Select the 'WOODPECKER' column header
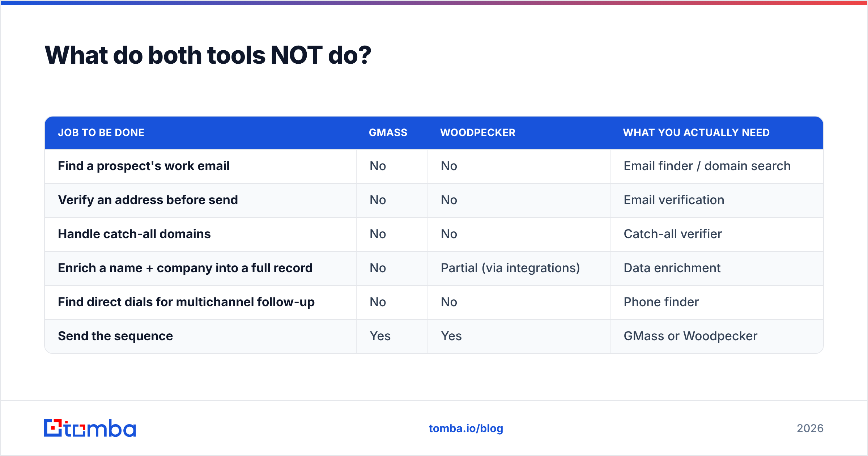868x456 pixels. (x=478, y=132)
